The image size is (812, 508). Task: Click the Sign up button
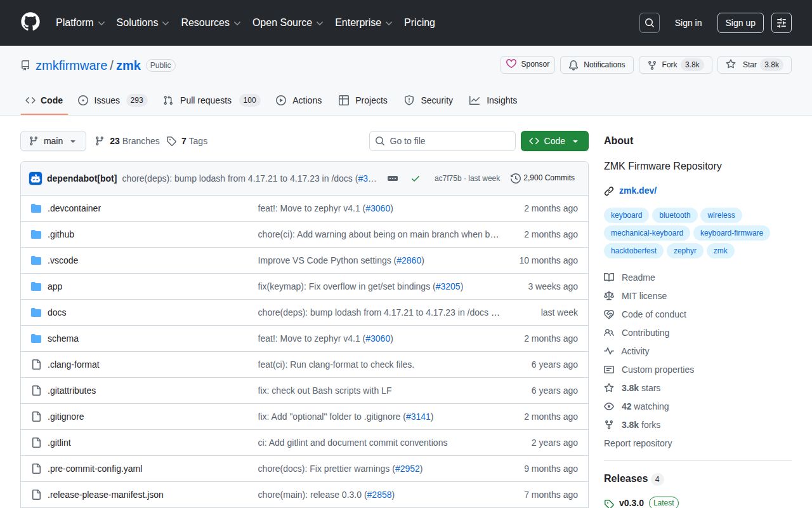(x=740, y=23)
